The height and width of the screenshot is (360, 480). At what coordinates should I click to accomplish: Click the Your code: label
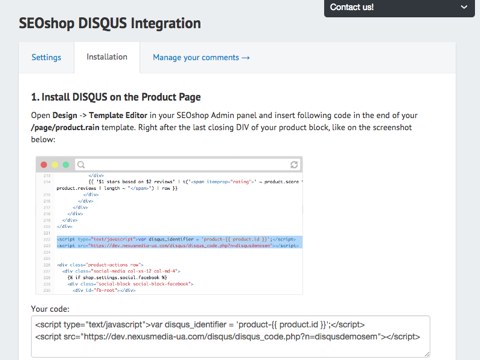(x=50, y=309)
